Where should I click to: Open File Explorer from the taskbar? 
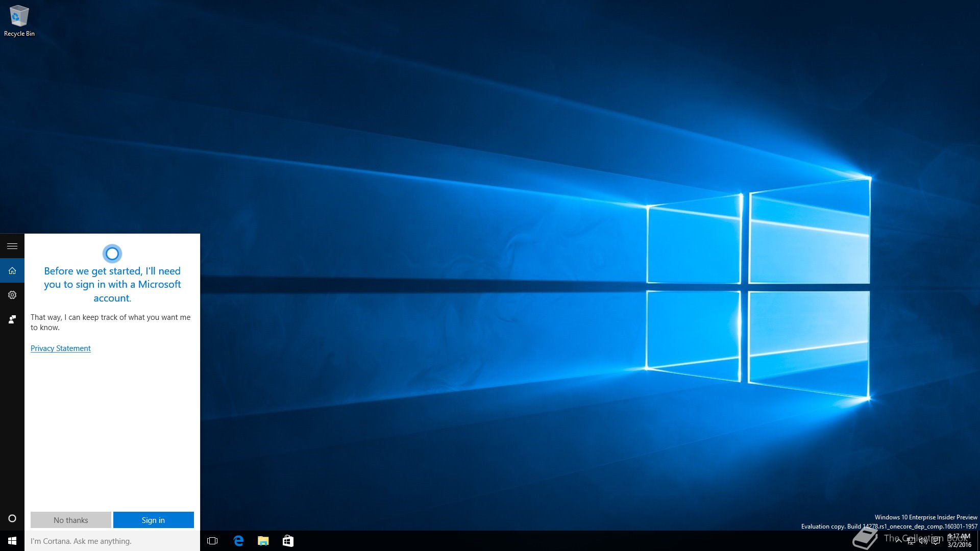point(263,541)
